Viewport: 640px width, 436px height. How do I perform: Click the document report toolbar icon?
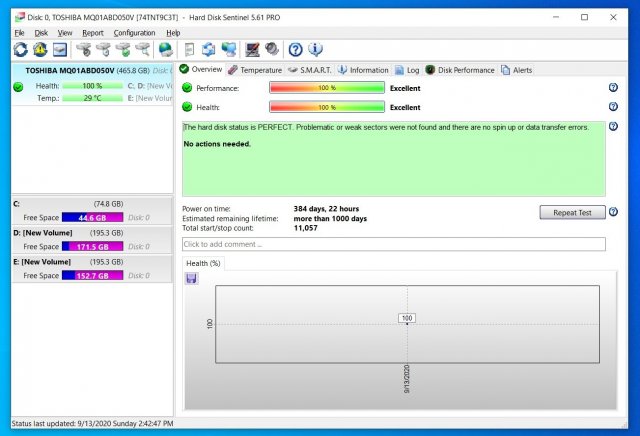click(190, 49)
